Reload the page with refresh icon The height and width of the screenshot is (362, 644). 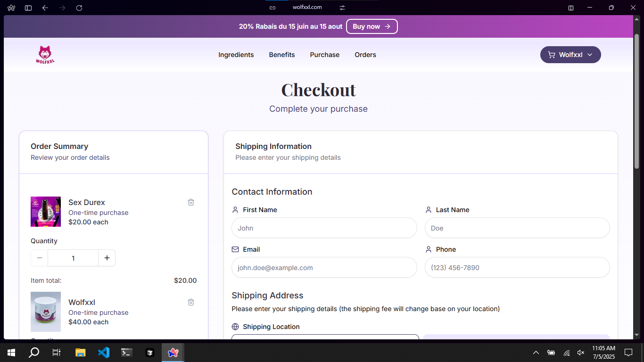tap(79, 8)
